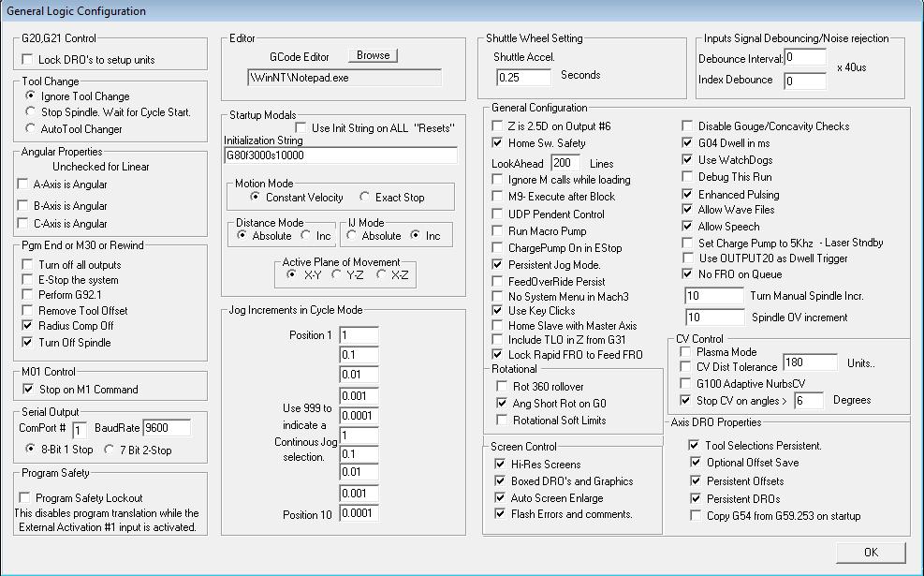Enable Run Macro Pump
Screen dimensions: 924x576
coord(497,230)
